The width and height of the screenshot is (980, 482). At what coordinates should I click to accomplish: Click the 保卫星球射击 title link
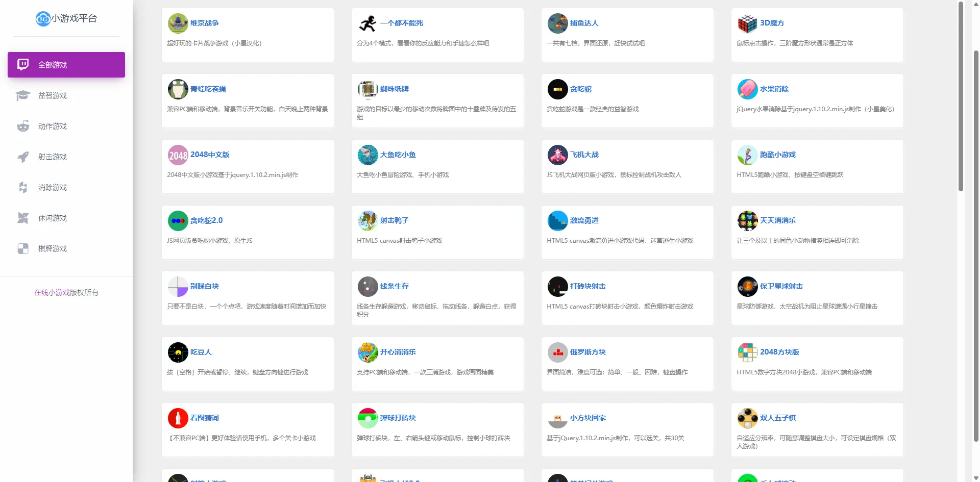781,286
